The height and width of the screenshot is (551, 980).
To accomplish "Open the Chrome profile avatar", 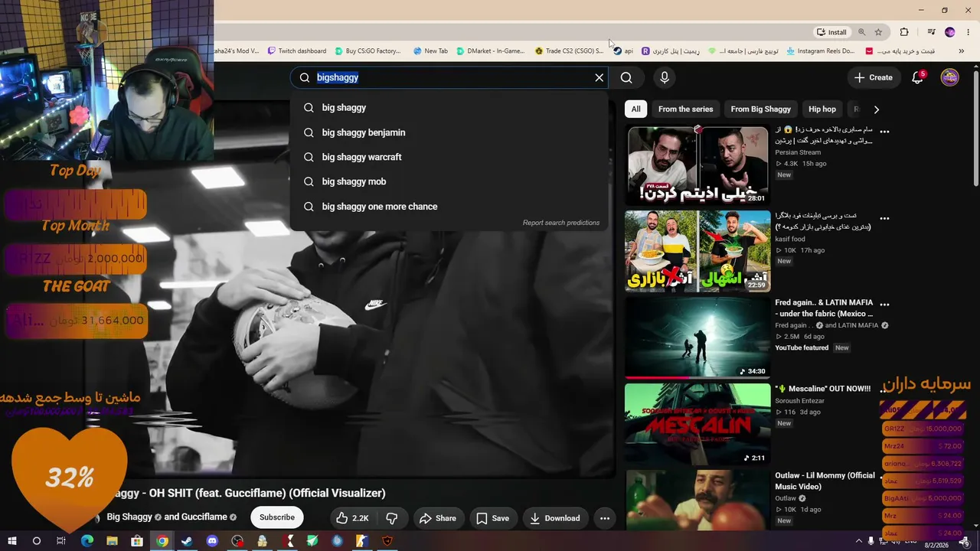I will (x=950, y=32).
